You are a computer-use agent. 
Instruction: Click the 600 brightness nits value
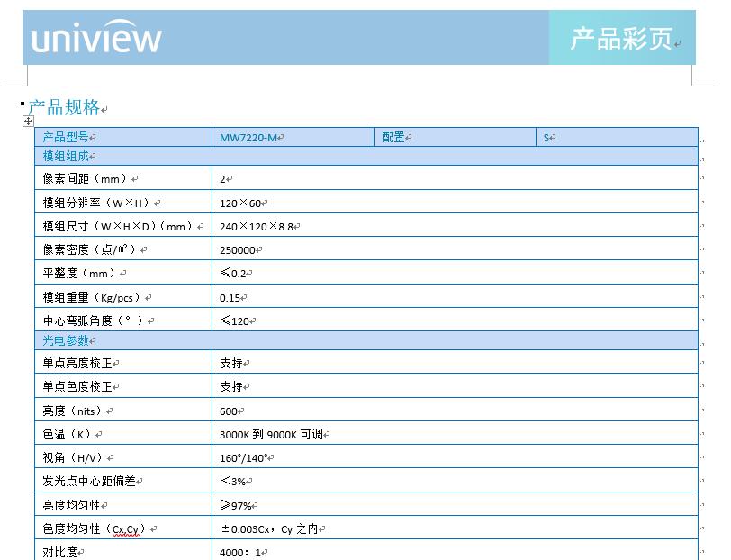coord(229,411)
